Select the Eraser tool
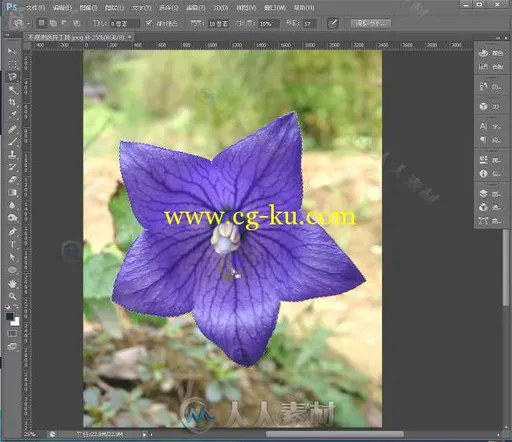This screenshot has width=512, height=442. click(12, 180)
